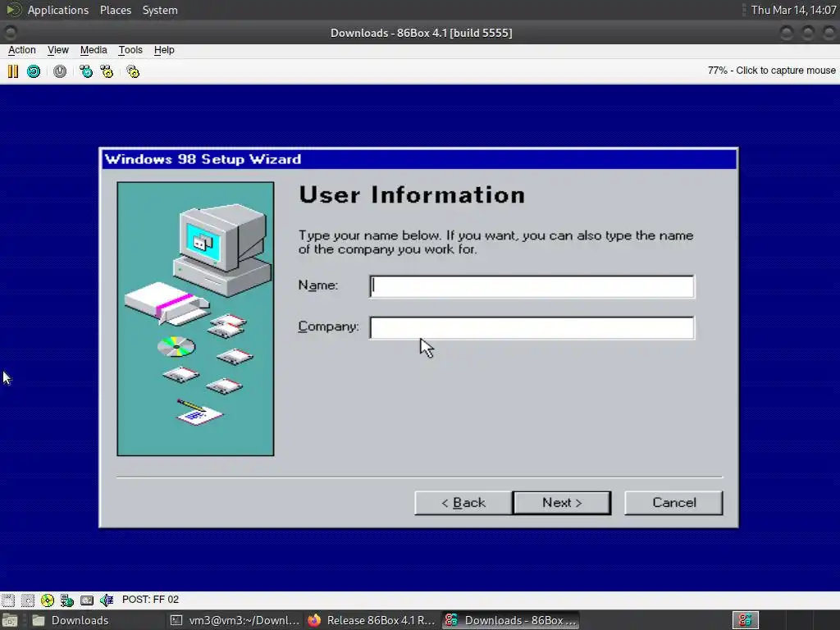Open the Action menu
This screenshot has height=630, width=840.
click(x=22, y=50)
